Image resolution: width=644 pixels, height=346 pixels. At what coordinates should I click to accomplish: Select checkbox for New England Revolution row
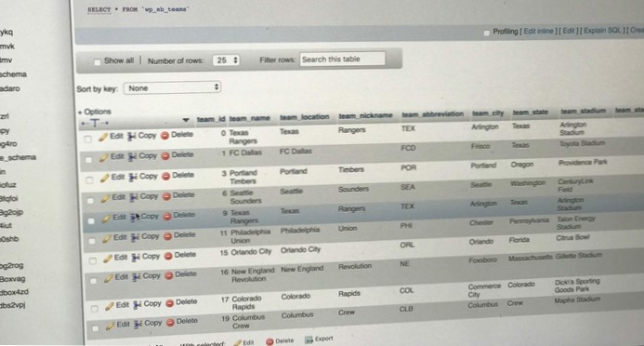coord(94,281)
